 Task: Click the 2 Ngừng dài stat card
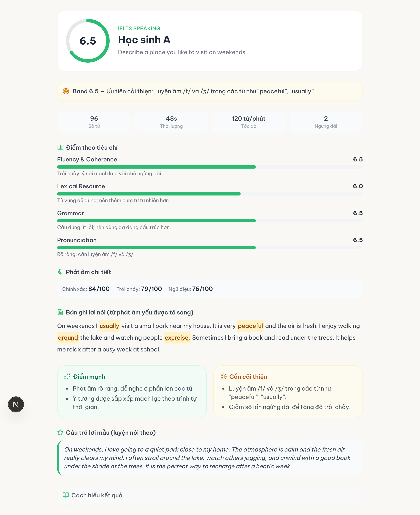326,122
